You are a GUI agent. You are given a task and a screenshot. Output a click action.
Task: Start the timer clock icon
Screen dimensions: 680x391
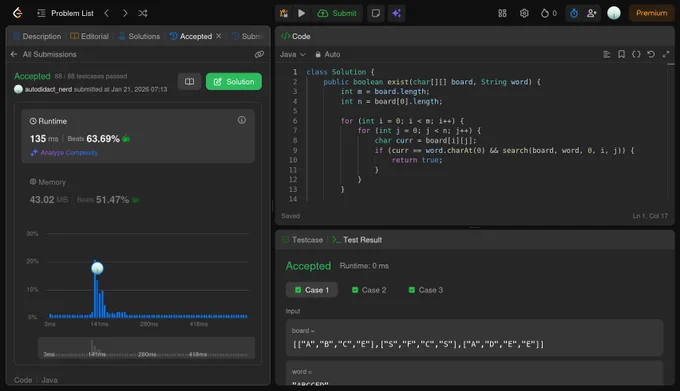(x=574, y=13)
